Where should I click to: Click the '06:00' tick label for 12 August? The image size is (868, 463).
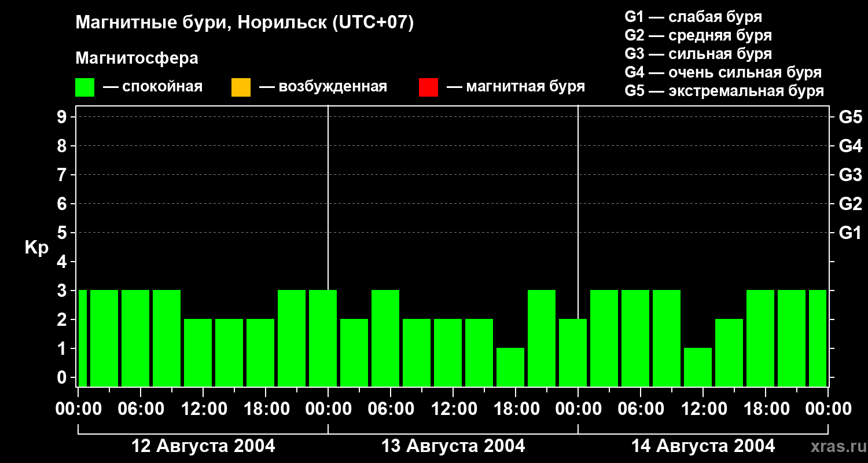coord(141,409)
